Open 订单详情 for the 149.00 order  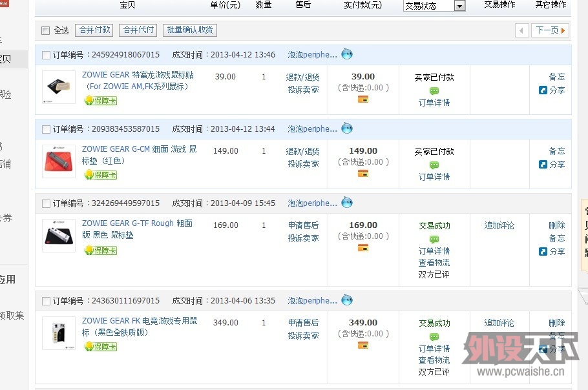tap(434, 177)
